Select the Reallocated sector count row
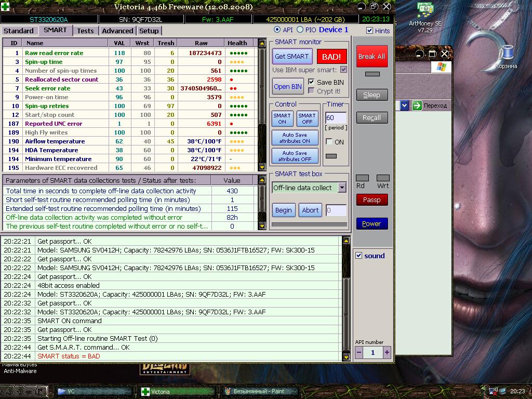 129,79
